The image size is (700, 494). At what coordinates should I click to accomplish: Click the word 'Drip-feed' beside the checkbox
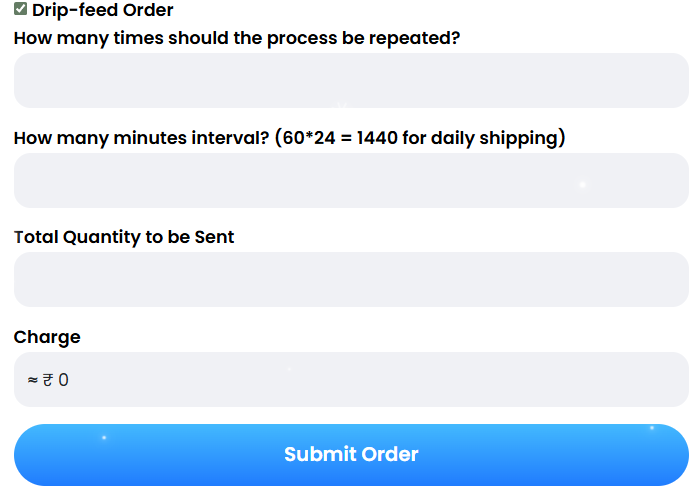click(75, 10)
